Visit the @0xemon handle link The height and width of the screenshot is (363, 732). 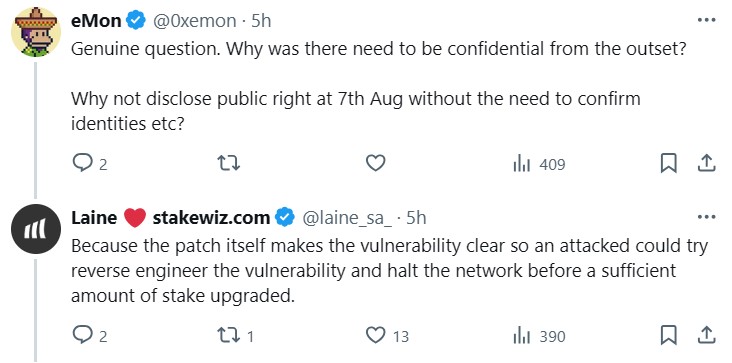point(195,21)
